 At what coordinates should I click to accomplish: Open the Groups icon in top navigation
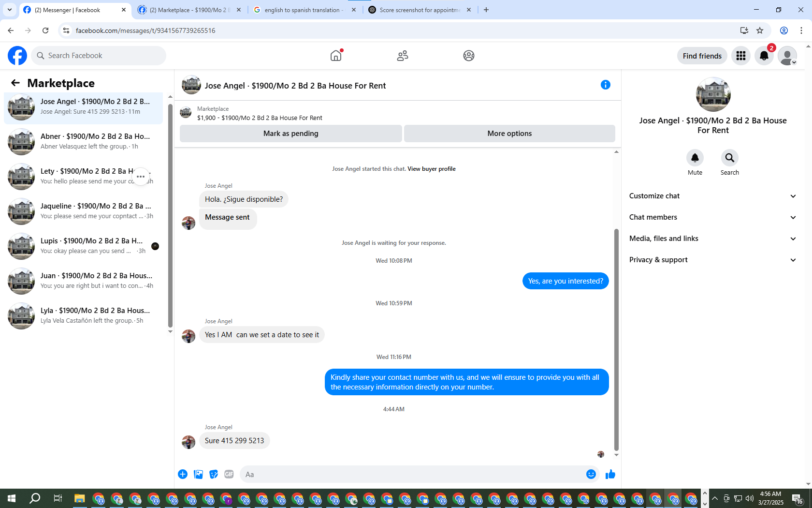click(x=468, y=56)
